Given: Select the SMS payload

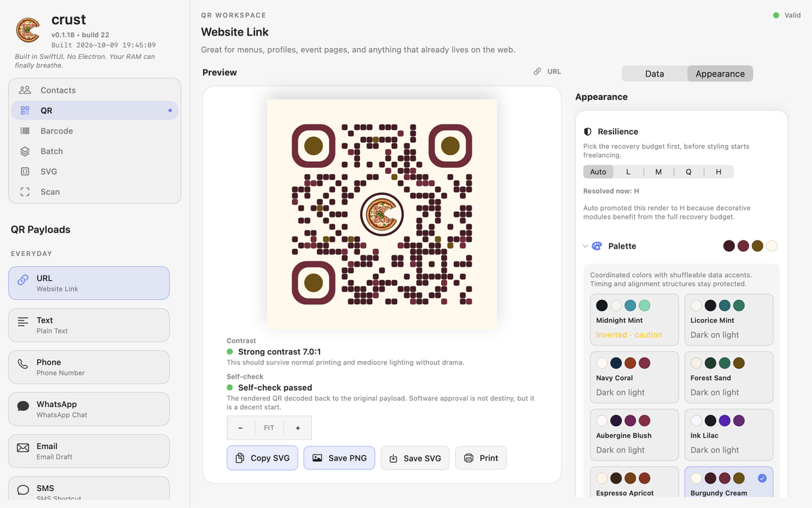Looking at the screenshot, I should point(89,489).
